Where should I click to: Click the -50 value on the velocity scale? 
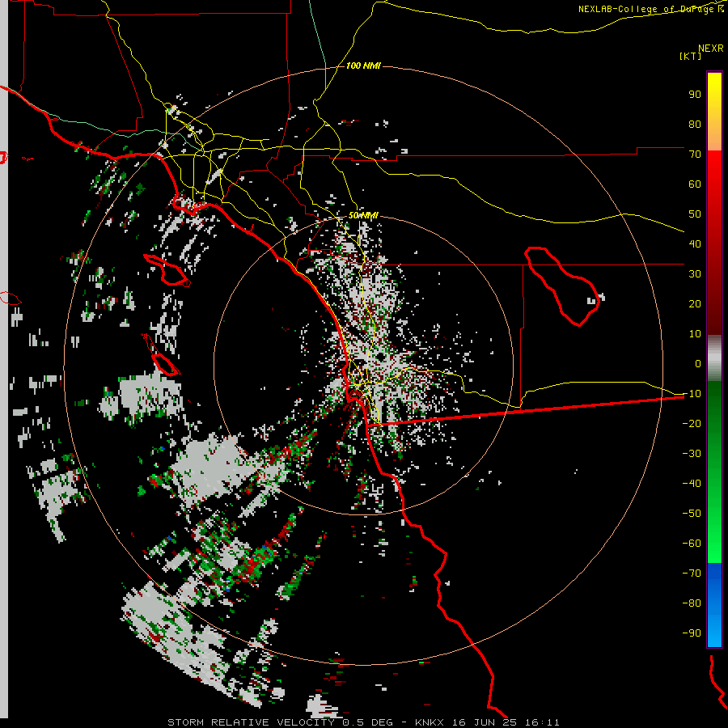click(692, 513)
